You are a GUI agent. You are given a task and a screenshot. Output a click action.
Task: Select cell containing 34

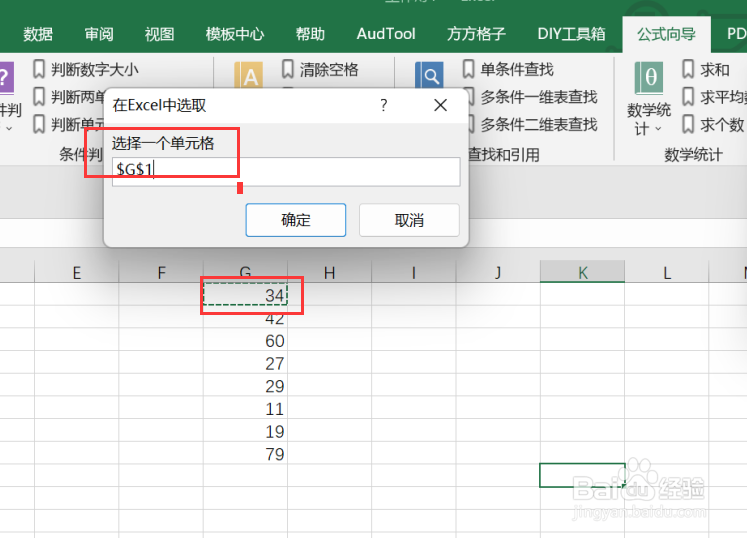pos(245,294)
